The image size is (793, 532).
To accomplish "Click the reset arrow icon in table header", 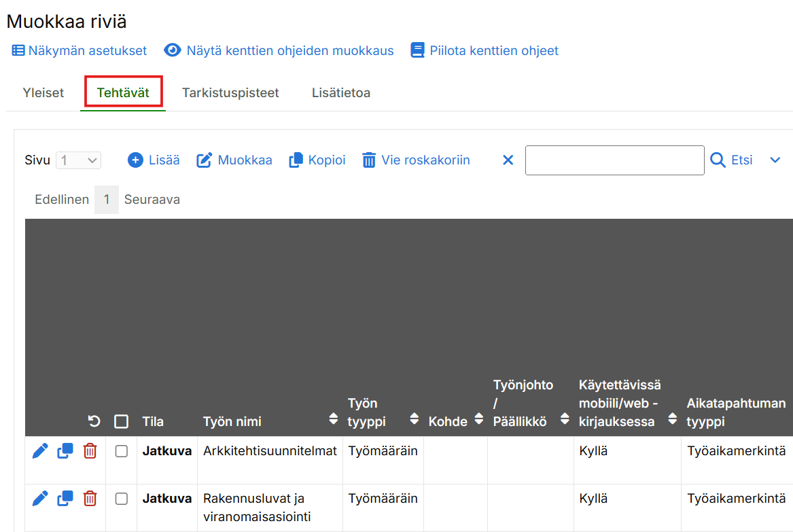I will pyautogui.click(x=94, y=421).
